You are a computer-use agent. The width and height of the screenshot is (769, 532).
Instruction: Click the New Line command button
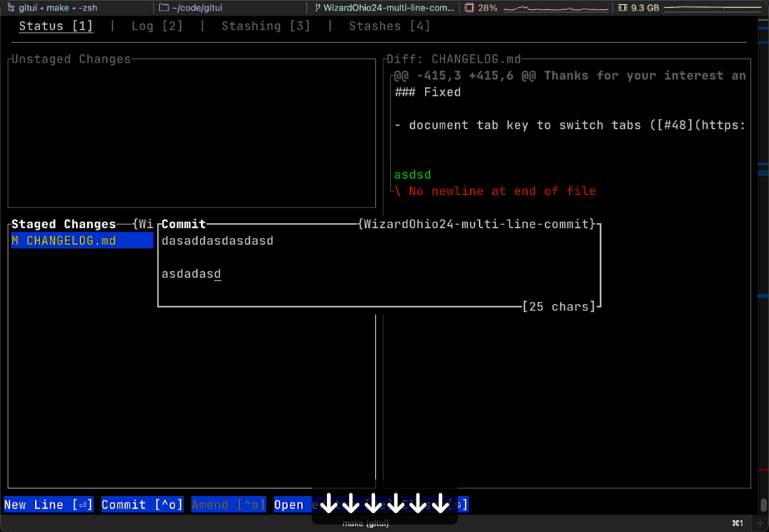coord(48,505)
